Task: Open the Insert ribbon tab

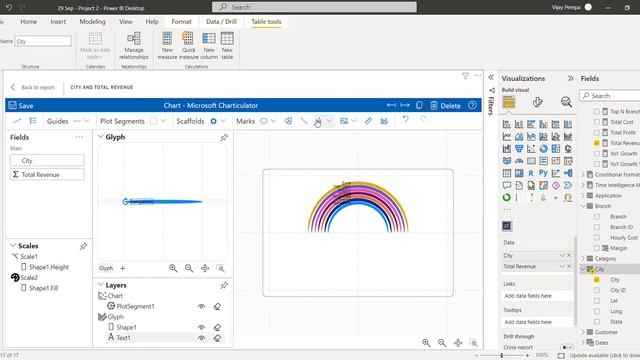Action: [x=58, y=22]
